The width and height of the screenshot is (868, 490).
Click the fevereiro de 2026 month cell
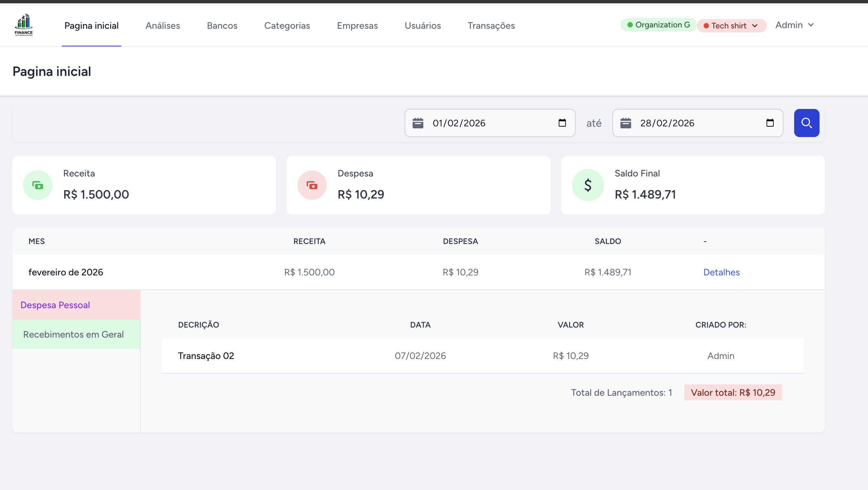click(66, 272)
